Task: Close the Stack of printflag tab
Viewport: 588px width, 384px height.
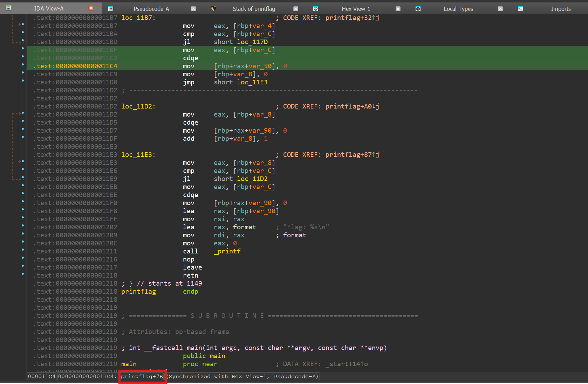Action: pos(296,9)
